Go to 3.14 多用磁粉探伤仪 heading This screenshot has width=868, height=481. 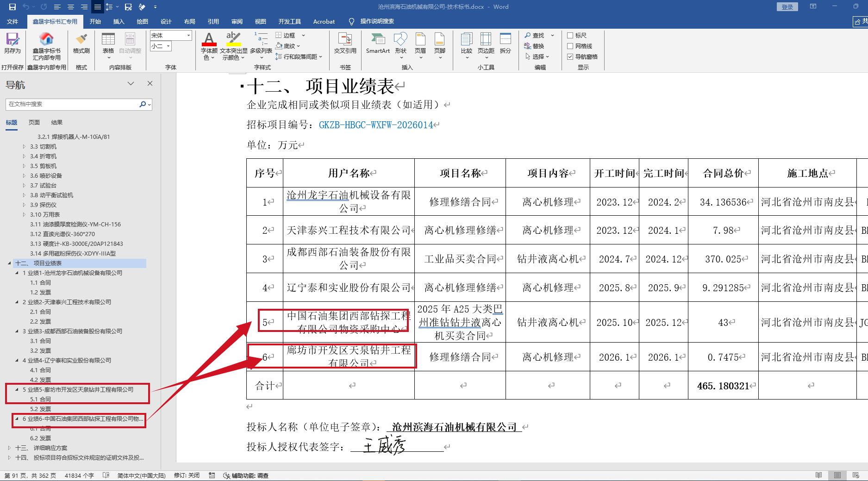pyautogui.click(x=73, y=253)
